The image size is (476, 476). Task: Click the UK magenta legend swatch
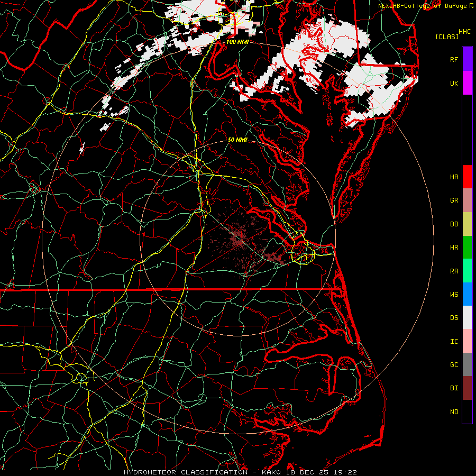(x=467, y=83)
